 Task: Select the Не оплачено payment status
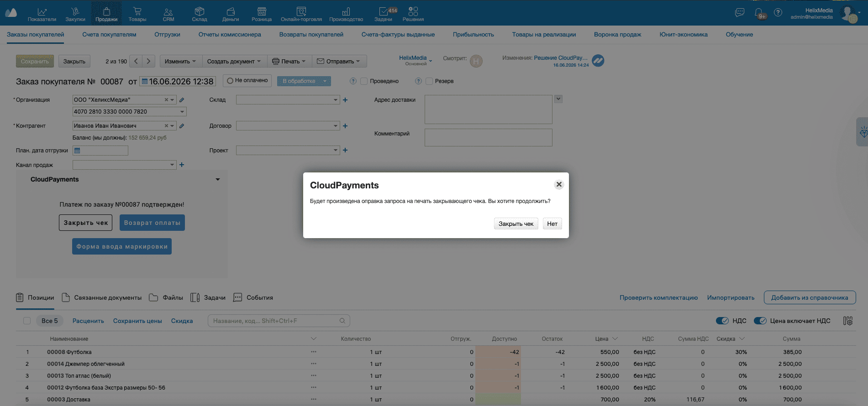click(x=247, y=81)
